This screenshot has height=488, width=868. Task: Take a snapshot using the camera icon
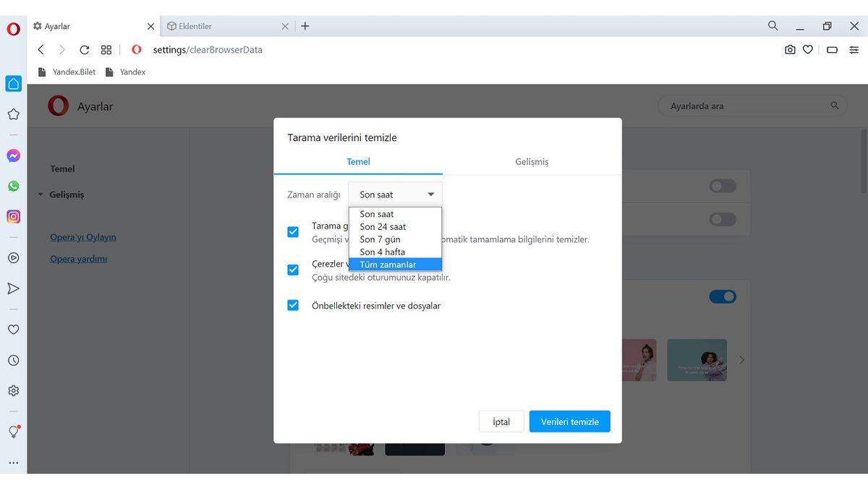(x=790, y=49)
